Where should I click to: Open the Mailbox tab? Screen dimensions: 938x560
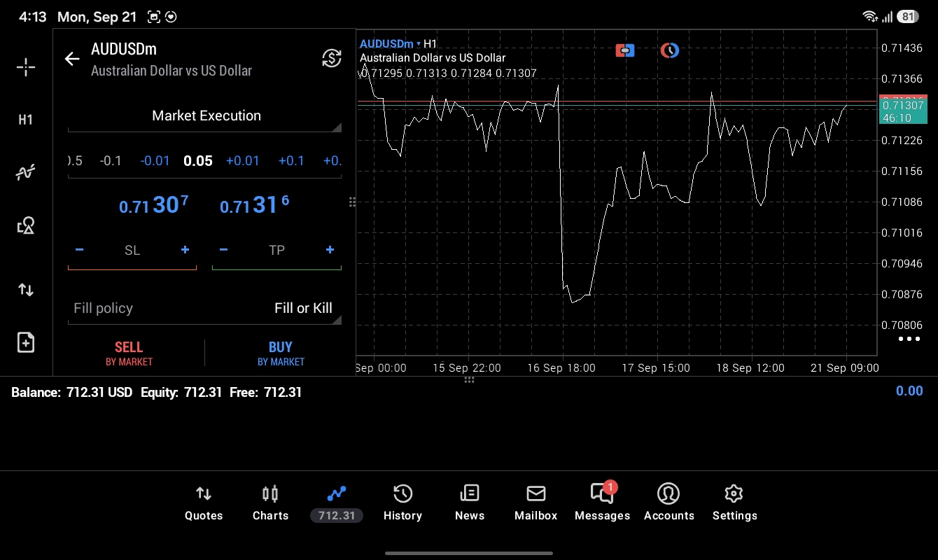tap(535, 503)
